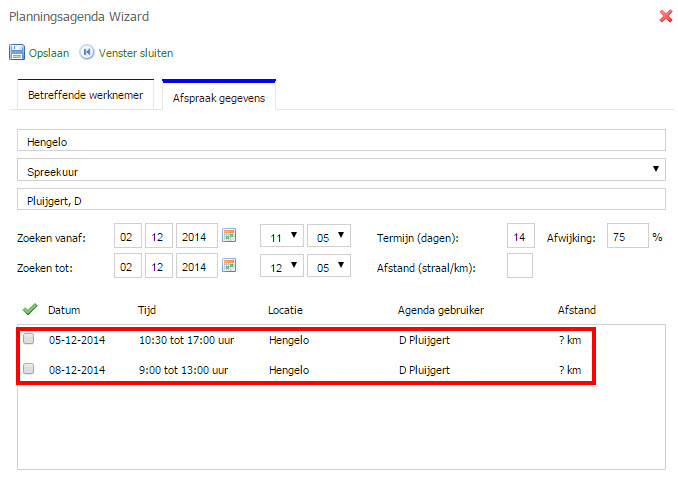Open the Zoeken tot minute dropdown
Image resolution: width=678 pixels, height=493 pixels.
(329, 266)
